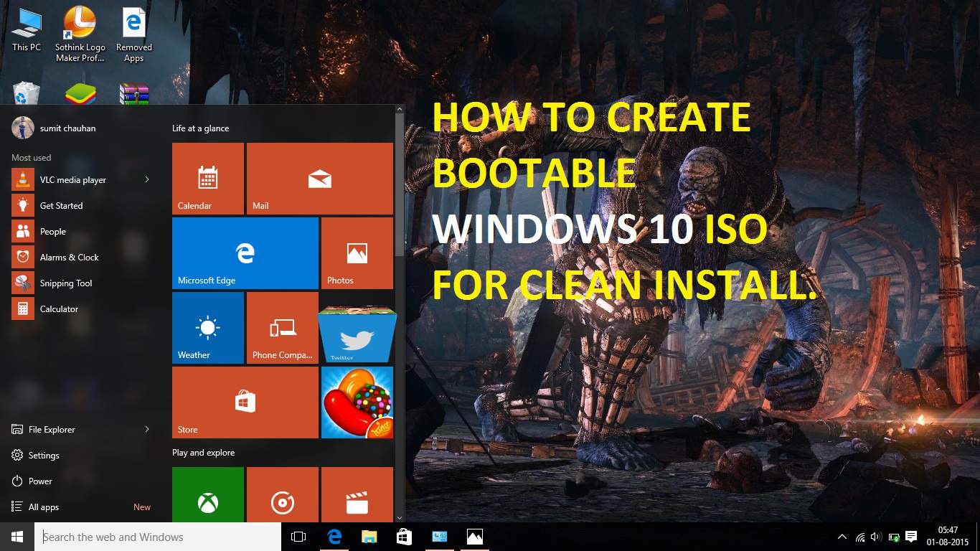This screenshot has width=980, height=551.
Task: Click the Play and explore group header
Action: [x=204, y=453]
